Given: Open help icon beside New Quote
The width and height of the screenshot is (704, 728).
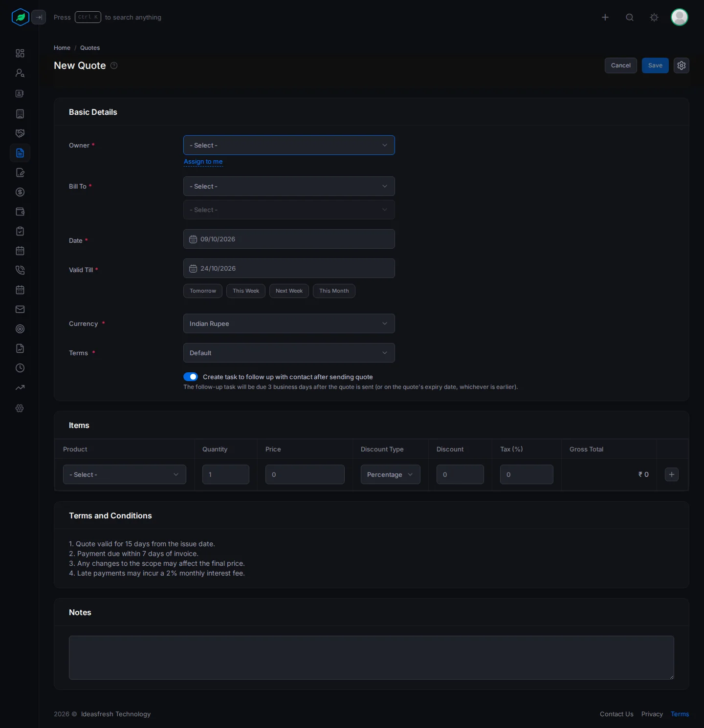Looking at the screenshot, I should click(x=114, y=65).
